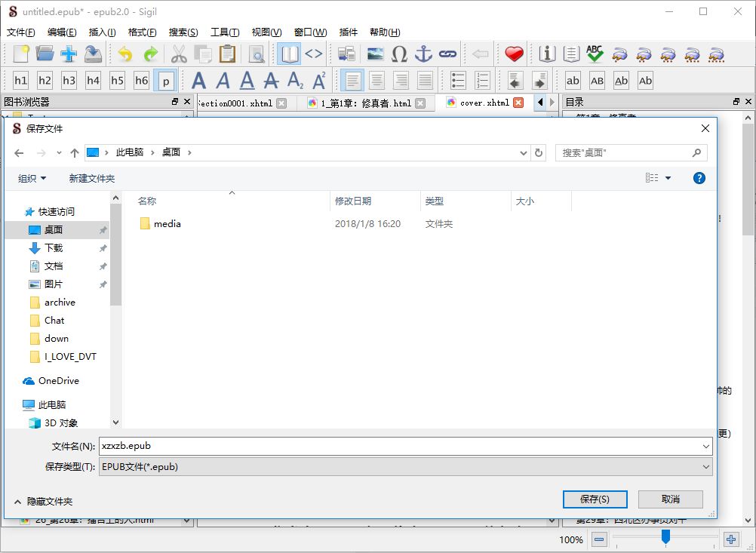Click the blue plus Add existing files icon
This screenshot has height=553, width=756.
coord(69,54)
